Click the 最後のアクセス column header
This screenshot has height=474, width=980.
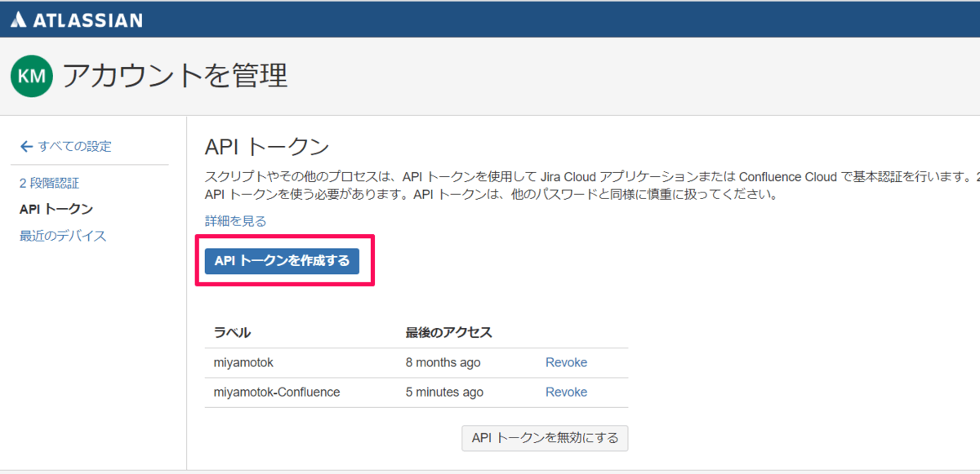click(448, 332)
